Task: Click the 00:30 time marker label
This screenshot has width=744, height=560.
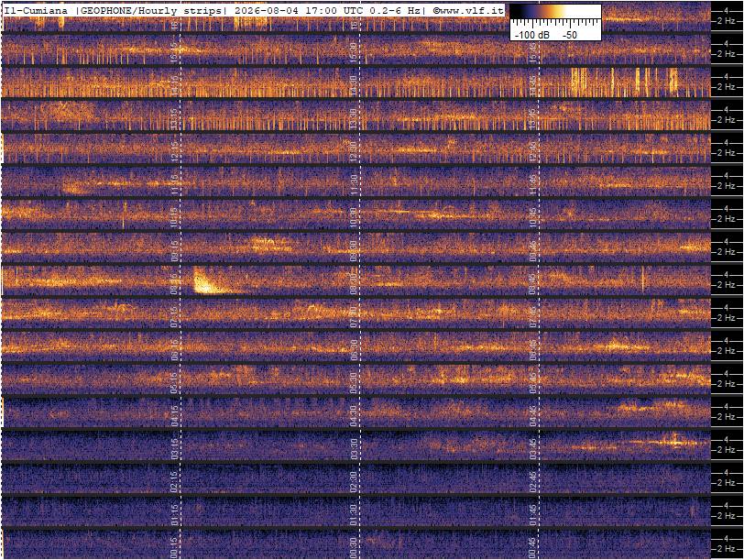Action: click(354, 548)
